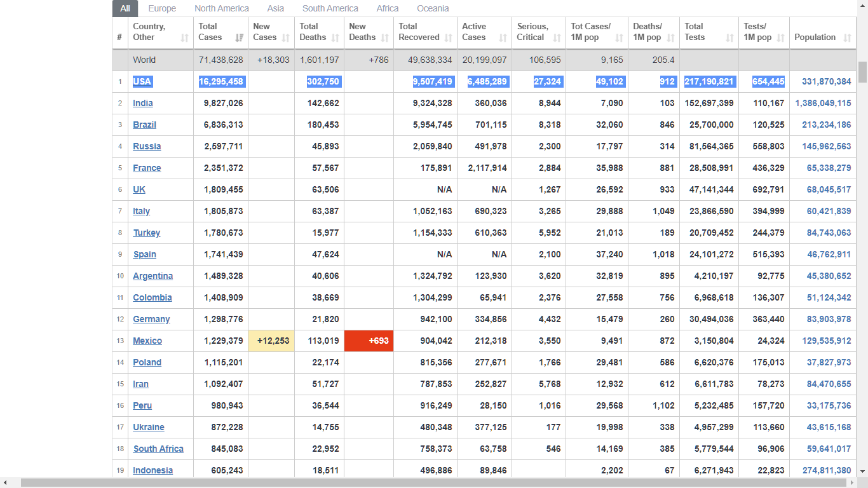The height and width of the screenshot is (488, 868).
Task: Click the scroll right arrow button
Action: (852, 483)
